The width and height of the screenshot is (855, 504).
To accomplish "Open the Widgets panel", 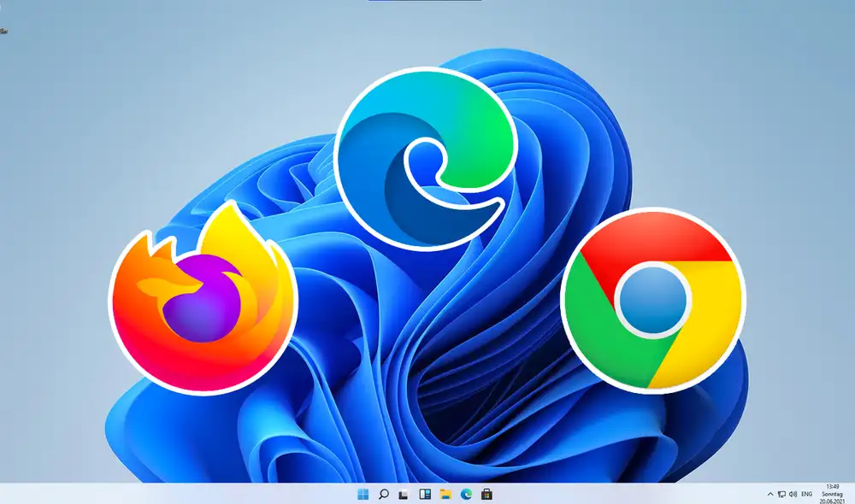I will pos(424,494).
